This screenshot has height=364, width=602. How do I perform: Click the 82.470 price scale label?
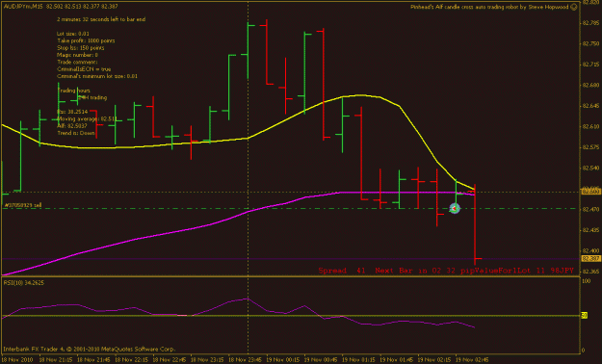click(x=590, y=209)
